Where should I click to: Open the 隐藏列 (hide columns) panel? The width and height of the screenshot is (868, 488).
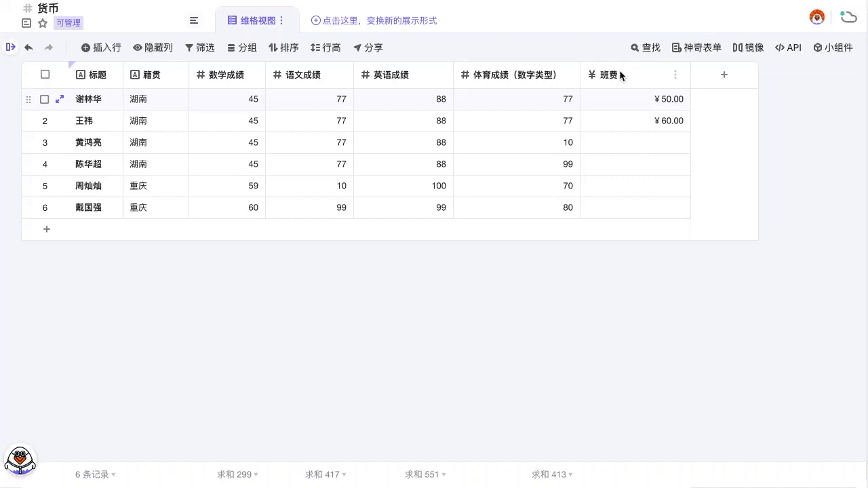coord(152,47)
